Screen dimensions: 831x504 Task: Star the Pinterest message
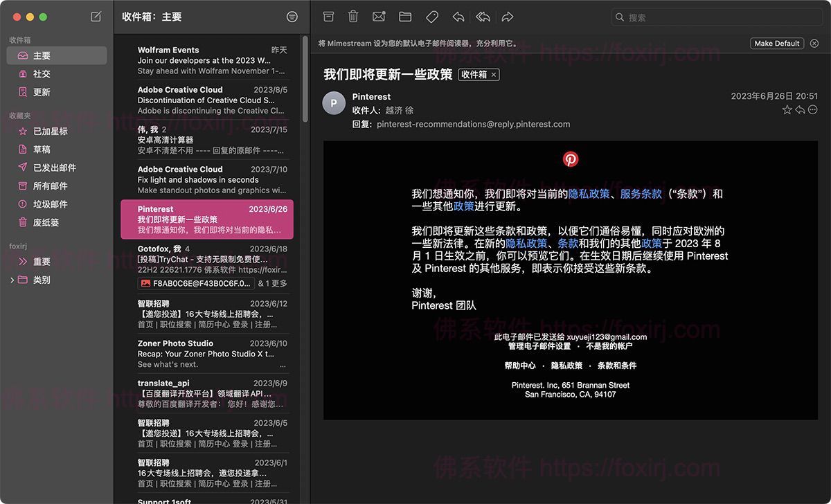(x=787, y=109)
